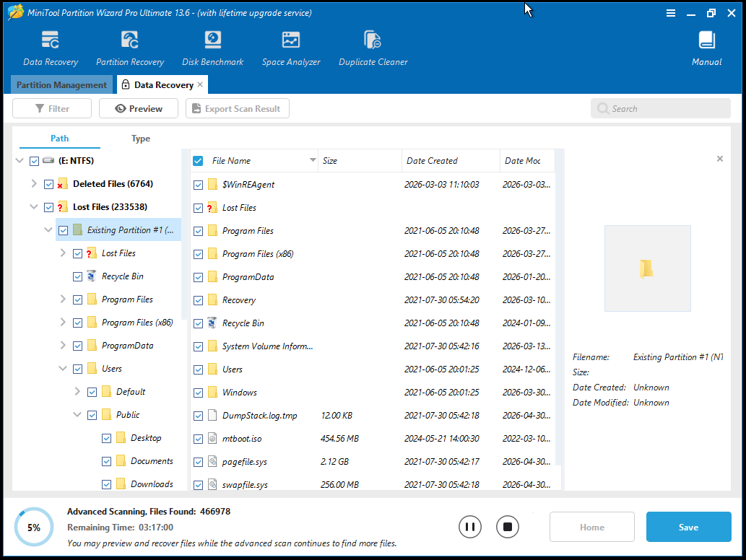Stop the advanced scan

(508, 527)
